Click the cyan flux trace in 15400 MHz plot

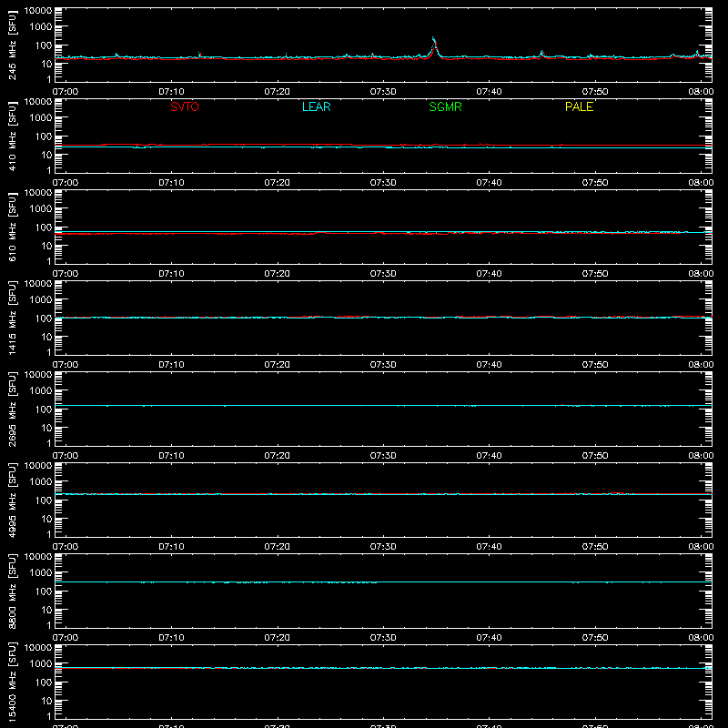[x=383, y=668]
